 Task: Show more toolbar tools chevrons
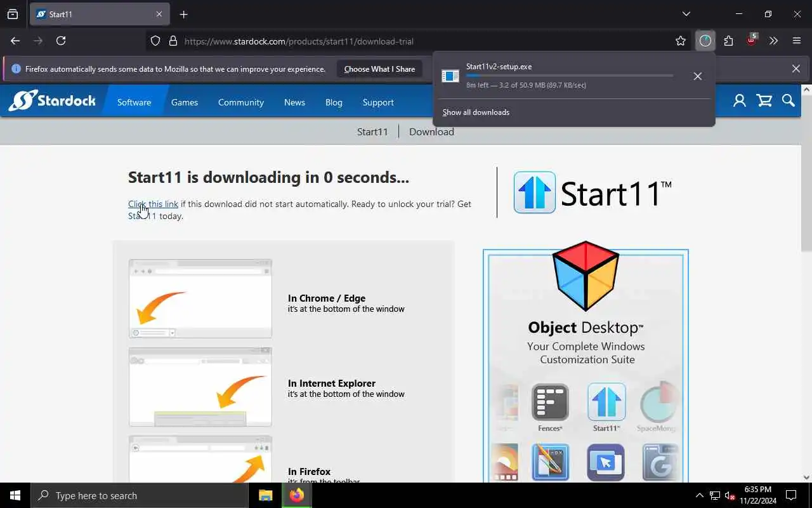(773, 41)
